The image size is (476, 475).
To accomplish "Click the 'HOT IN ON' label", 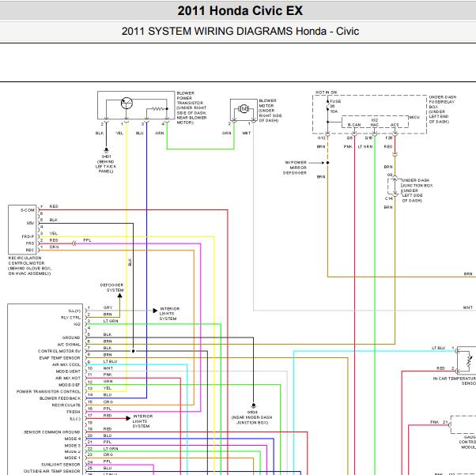I will pyautogui.click(x=327, y=92).
